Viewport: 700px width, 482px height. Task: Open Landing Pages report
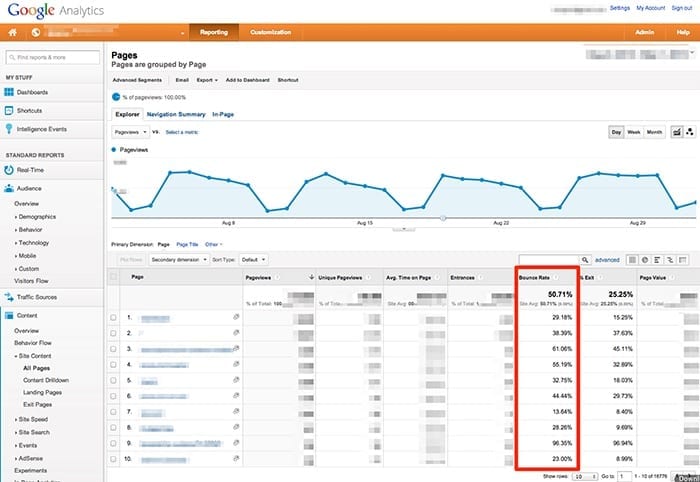[42, 392]
